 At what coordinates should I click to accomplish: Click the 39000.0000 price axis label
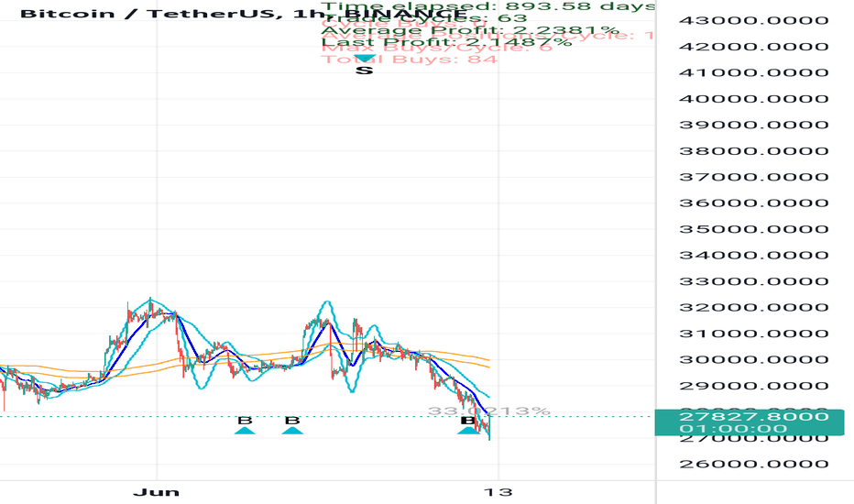754,125
